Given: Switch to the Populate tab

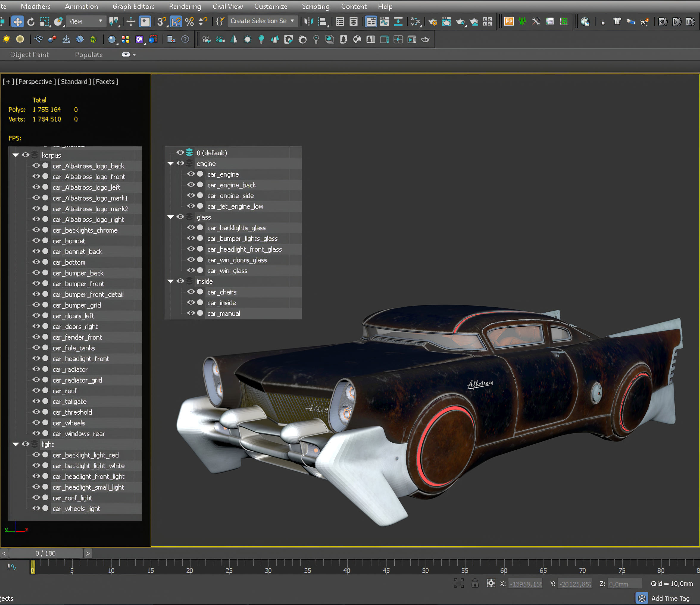Looking at the screenshot, I should point(89,55).
